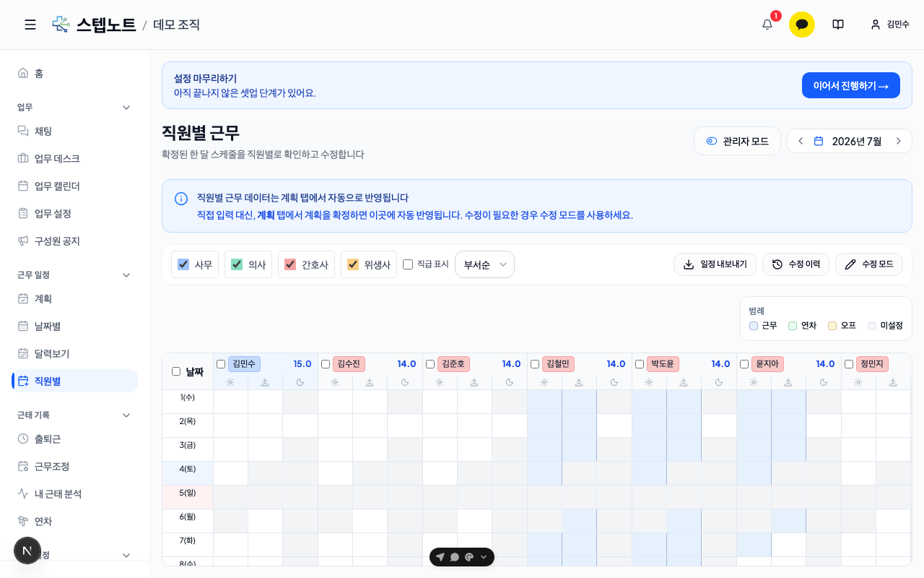The image size is (924, 578).
Task: Uncheck the 사무 filter checkbox
Action: (183, 264)
